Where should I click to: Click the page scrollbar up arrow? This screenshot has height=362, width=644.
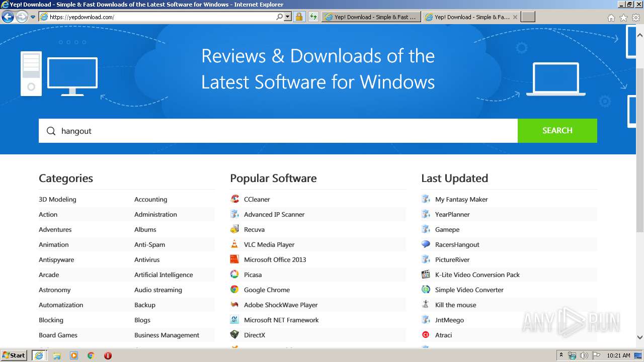(640, 36)
